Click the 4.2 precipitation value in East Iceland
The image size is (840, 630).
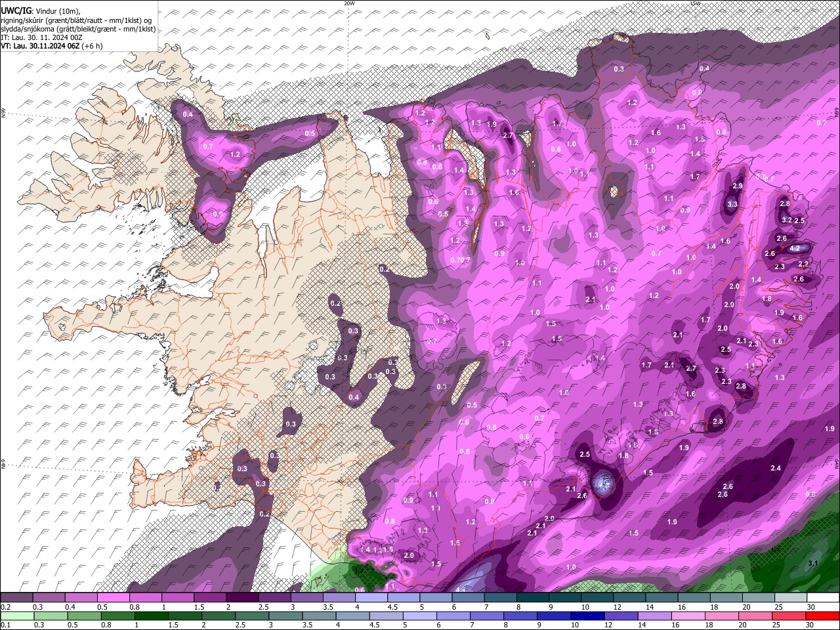(794, 249)
